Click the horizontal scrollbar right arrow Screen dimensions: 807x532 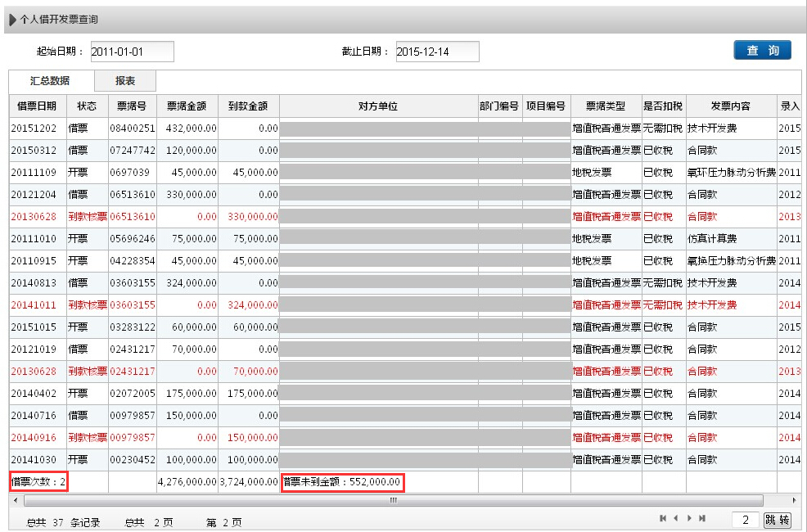click(x=793, y=499)
